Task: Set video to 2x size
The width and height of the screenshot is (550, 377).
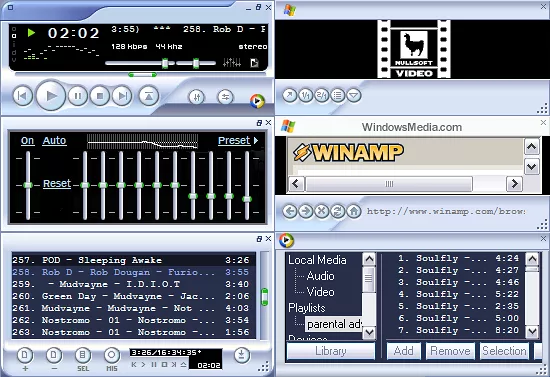Action: click(x=322, y=95)
